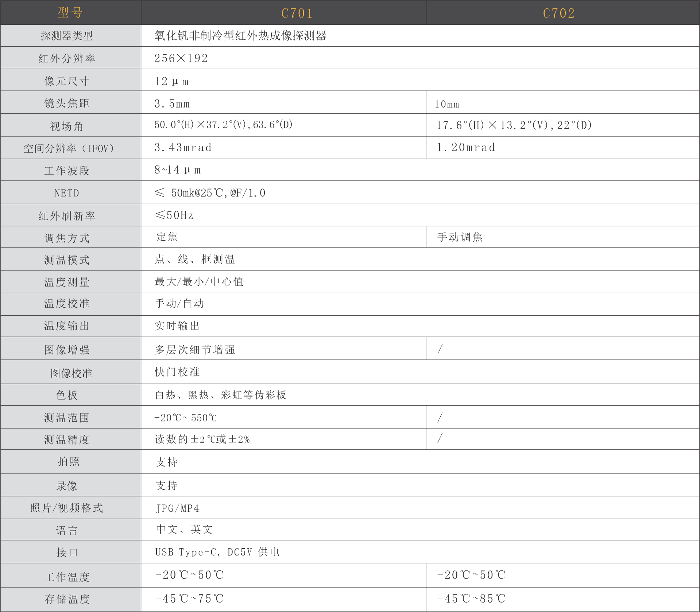Click the C701 column header
Viewport: 700px width, 612px height.
tap(284, 13)
